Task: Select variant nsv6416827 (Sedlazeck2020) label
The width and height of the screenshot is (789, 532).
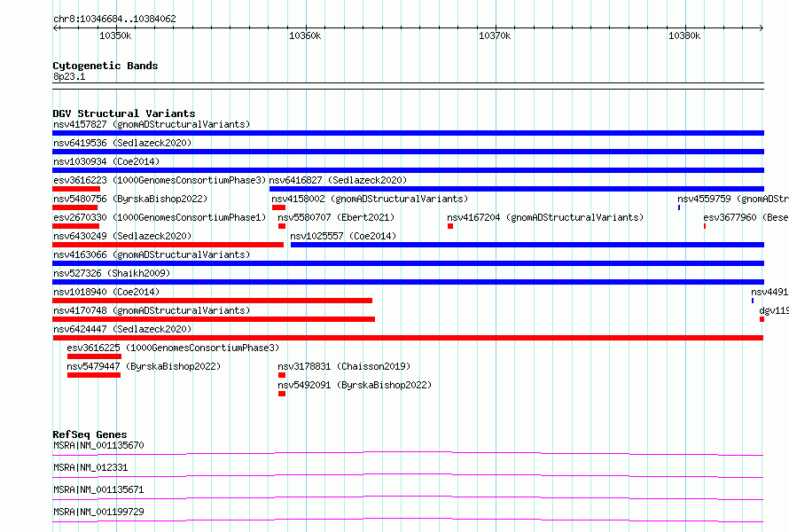Action: click(x=338, y=180)
